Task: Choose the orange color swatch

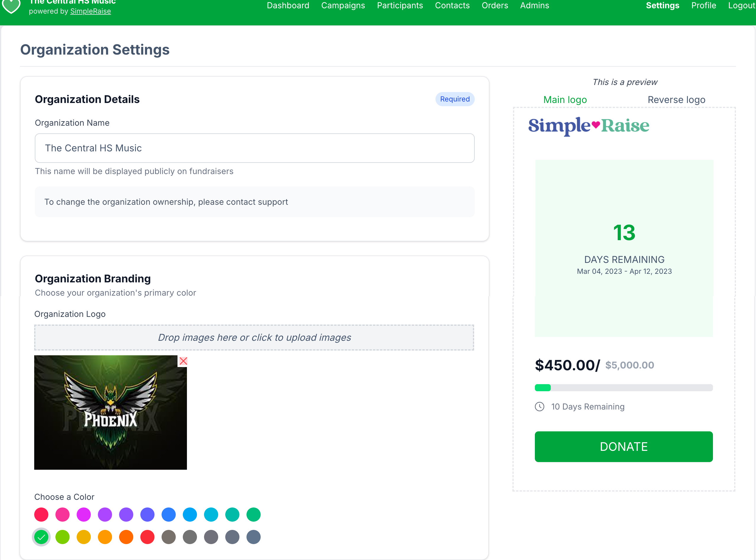Action: pyautogui.click(x=126, y=537)
